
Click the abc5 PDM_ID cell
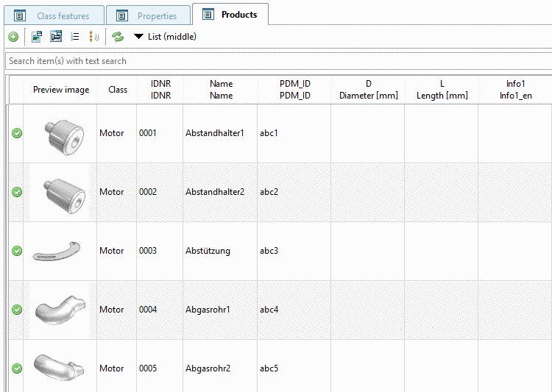click(x=294, y=366)
